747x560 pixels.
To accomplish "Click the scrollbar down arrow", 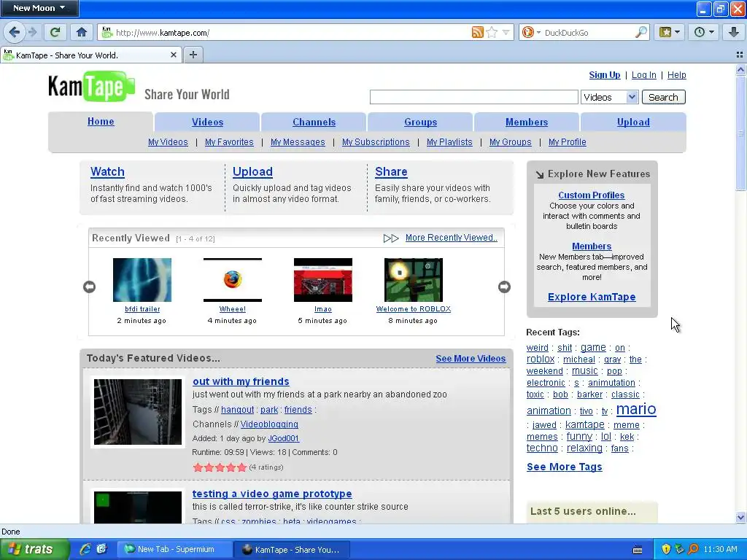I will click(740, 517).
